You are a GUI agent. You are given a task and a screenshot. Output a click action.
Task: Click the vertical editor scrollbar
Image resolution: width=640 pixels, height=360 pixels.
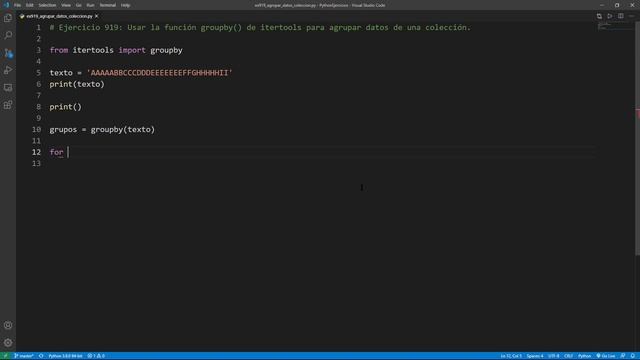click(637, 139)
